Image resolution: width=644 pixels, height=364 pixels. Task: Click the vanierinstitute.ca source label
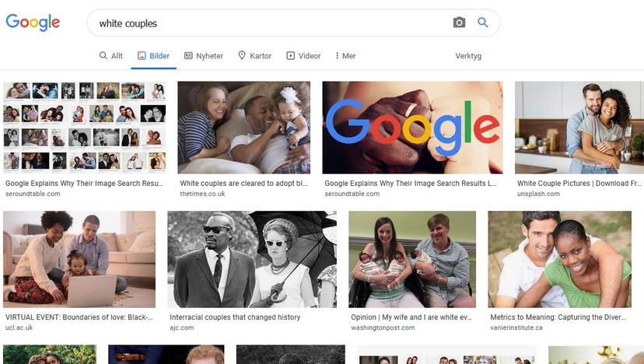516,327
